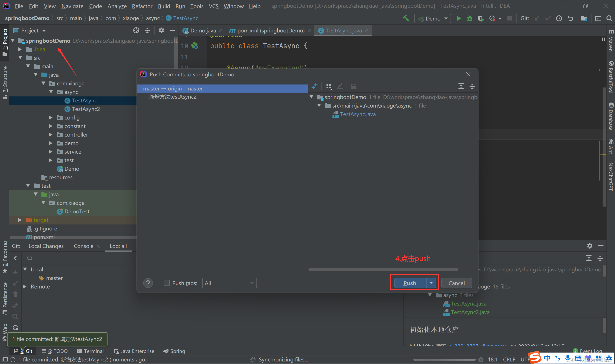Click the Expand All icon in the push dialog
The image size is (615, 364).
[x=461, y=86]
